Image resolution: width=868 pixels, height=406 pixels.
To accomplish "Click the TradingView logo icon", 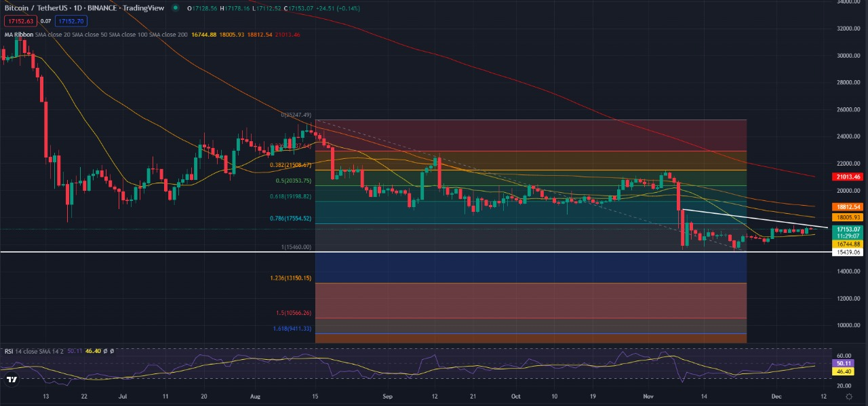I will [x=12, y=380].
